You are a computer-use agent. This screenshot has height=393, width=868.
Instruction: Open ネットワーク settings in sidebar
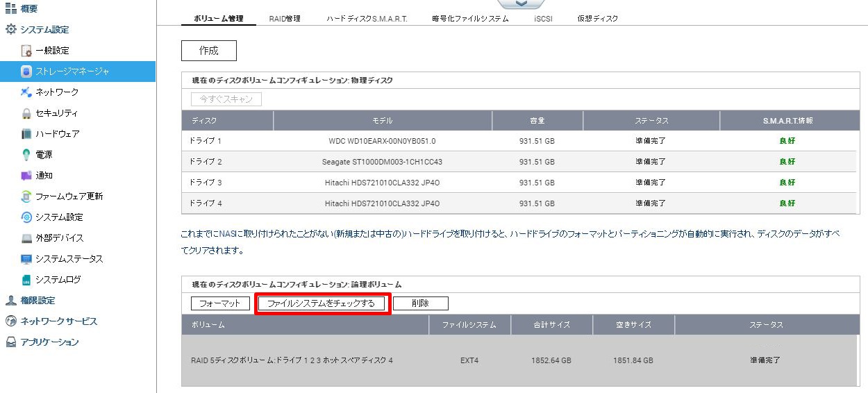coord(57,92)
